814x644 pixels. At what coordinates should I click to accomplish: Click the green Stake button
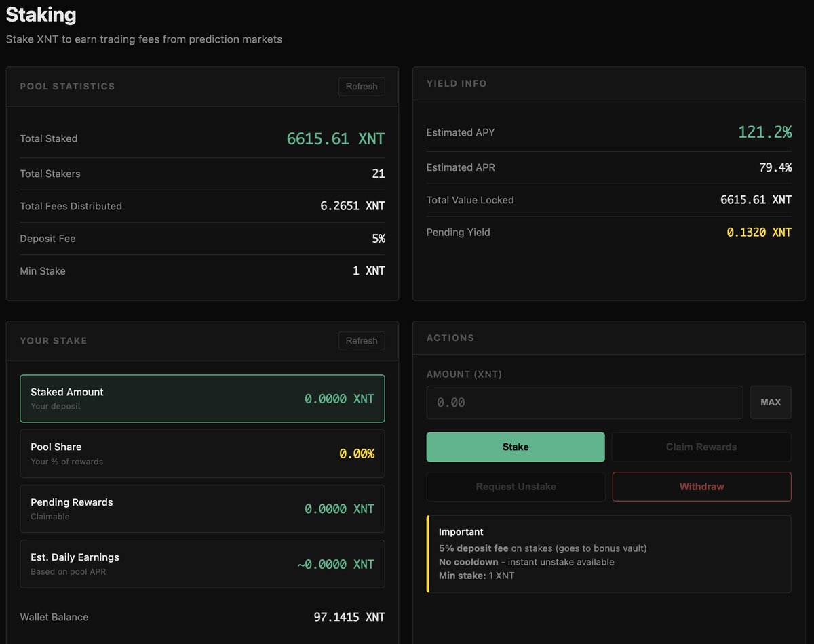(x=516, y=447)
